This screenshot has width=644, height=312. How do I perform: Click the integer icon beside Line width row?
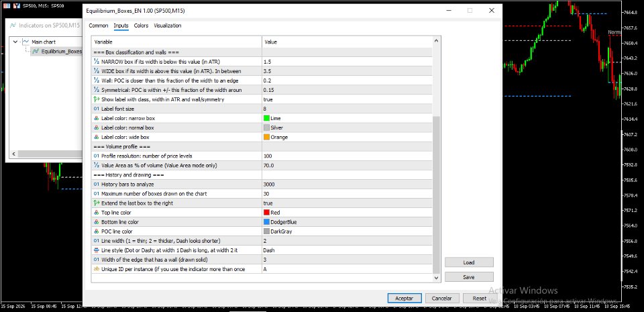pos(97,241)
